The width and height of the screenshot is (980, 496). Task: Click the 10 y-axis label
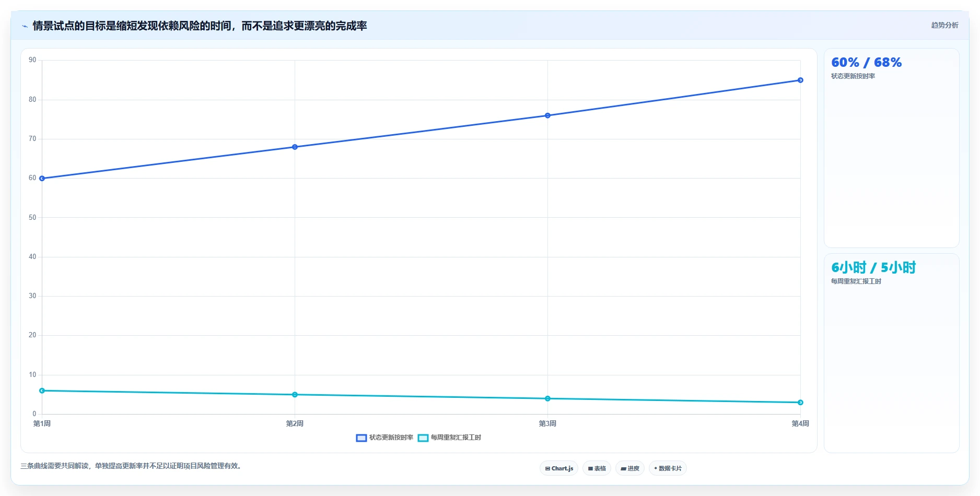pos(32,375)
